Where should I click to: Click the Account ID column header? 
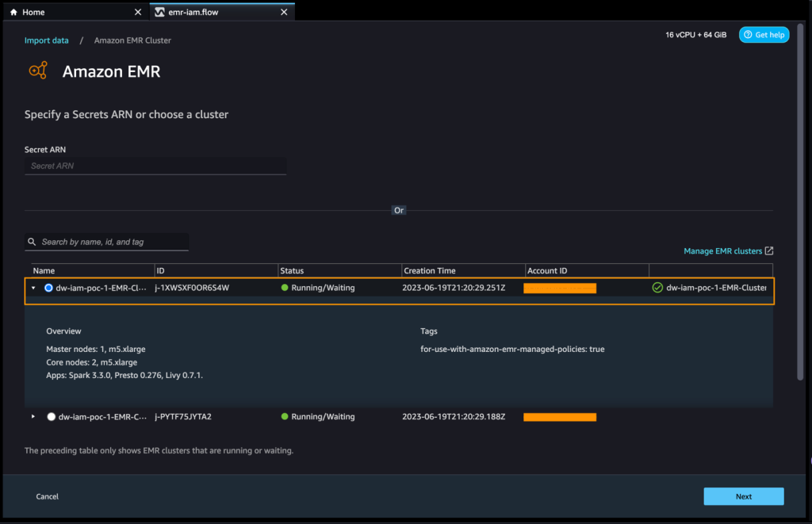[547, 270]
